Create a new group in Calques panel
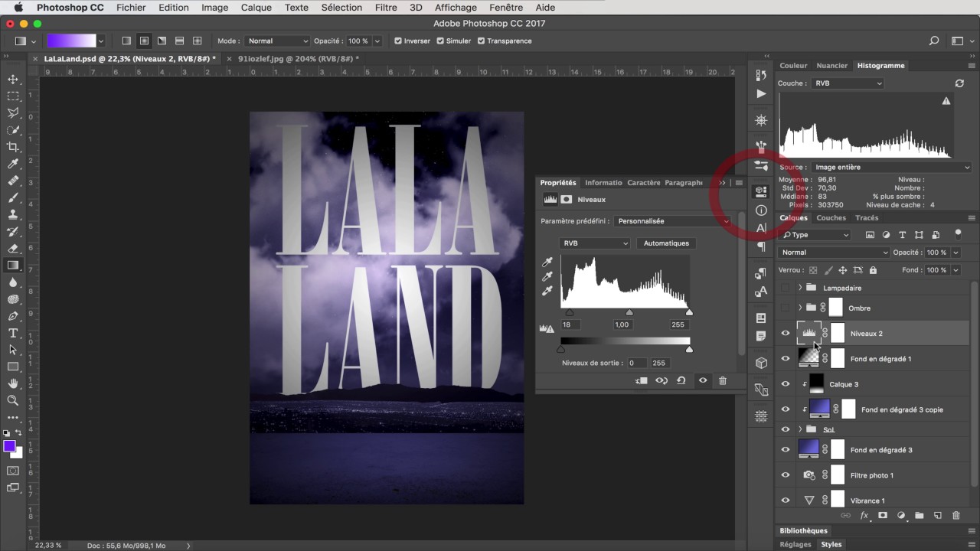The width and height of the screenshot is (980, 551). click(920, 516)
